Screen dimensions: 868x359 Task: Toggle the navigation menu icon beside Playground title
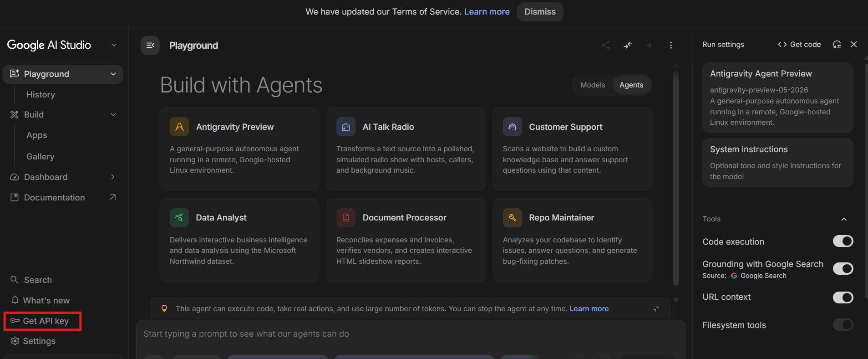(150, 46)
